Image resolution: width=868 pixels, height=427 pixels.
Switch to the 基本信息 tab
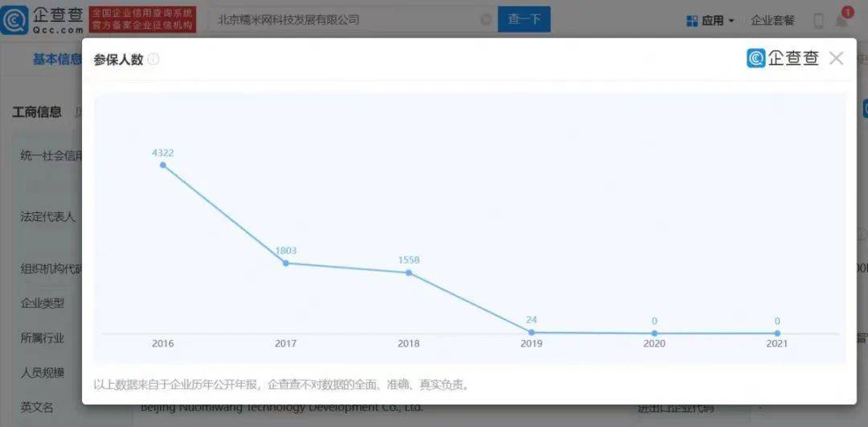tap(57, 60)
